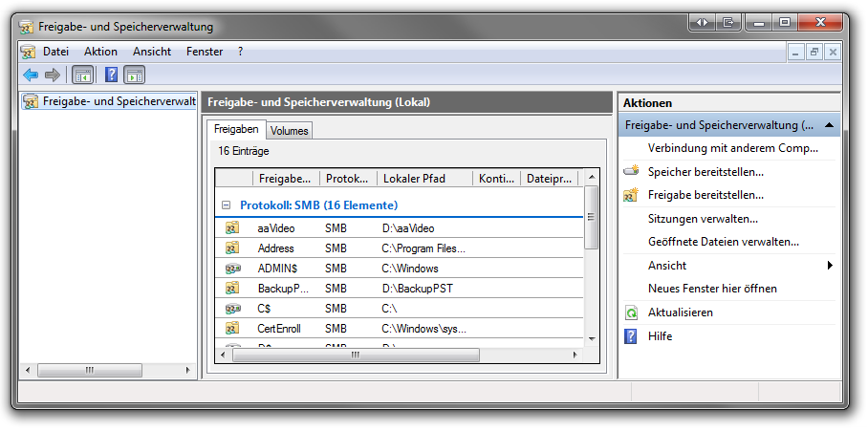Screen dimensions: 868x431
Task: Click the Speicher bereitstellen icon in Aktionen
Action: 631,172
